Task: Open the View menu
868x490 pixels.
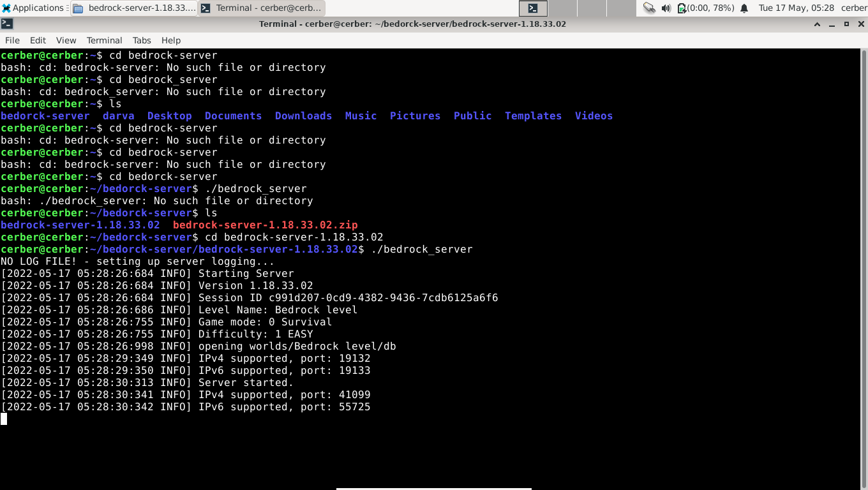Action: click(66, 40)
